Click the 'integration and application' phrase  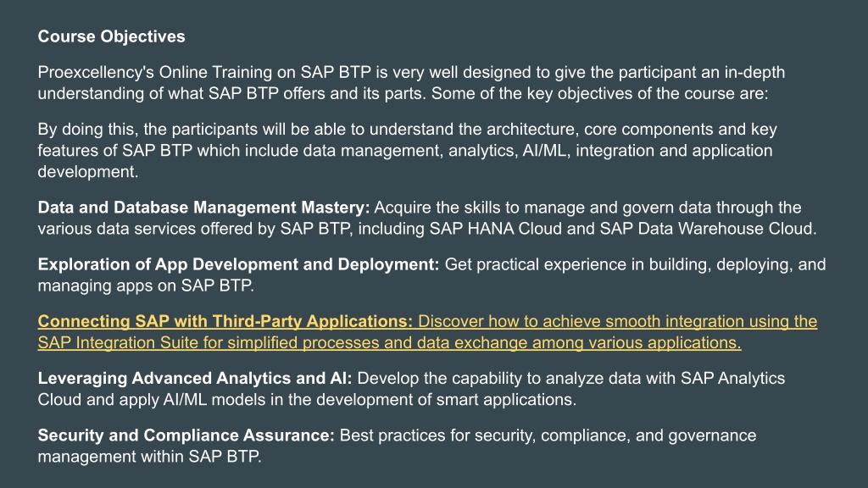pyautogui.click(x=674, y=151)
